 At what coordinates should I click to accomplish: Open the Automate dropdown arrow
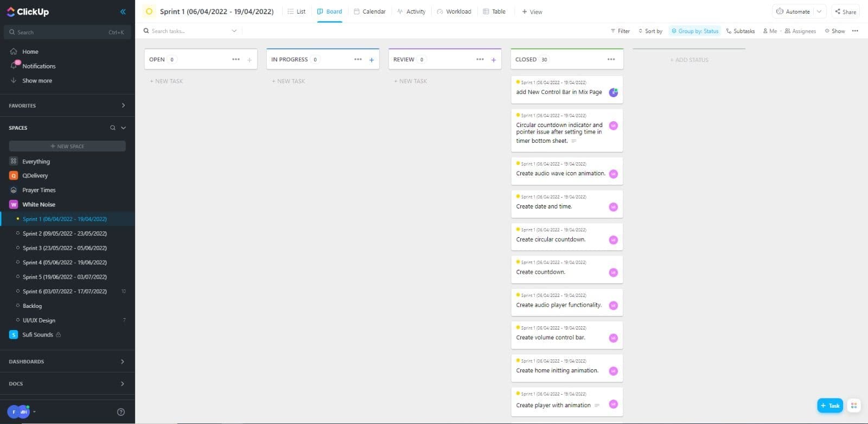coord(819,11)
